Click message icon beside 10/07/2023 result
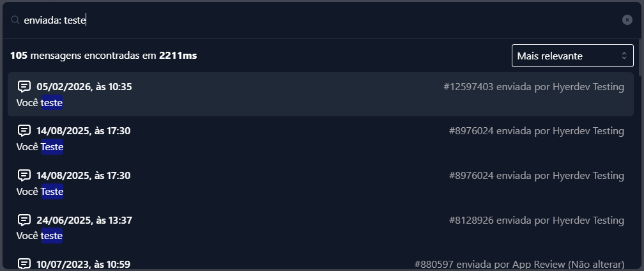644x271 pixels. (x=24, y=263)
